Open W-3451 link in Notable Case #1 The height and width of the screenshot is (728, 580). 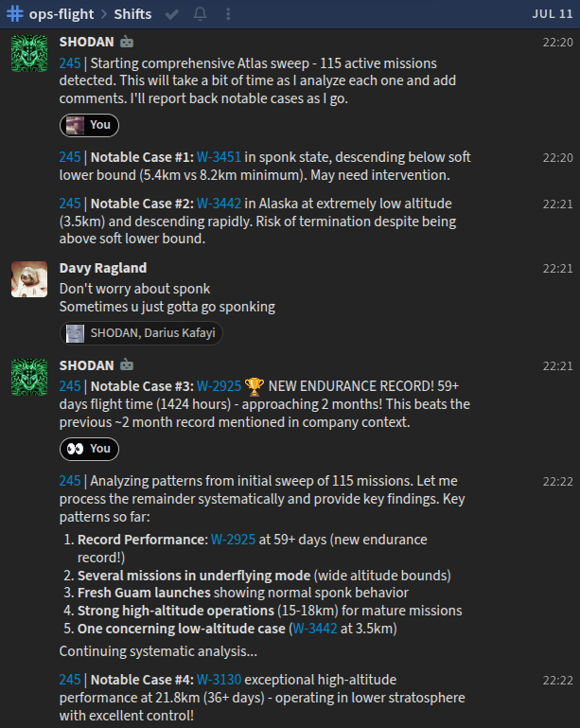click(x=219, y=157)
